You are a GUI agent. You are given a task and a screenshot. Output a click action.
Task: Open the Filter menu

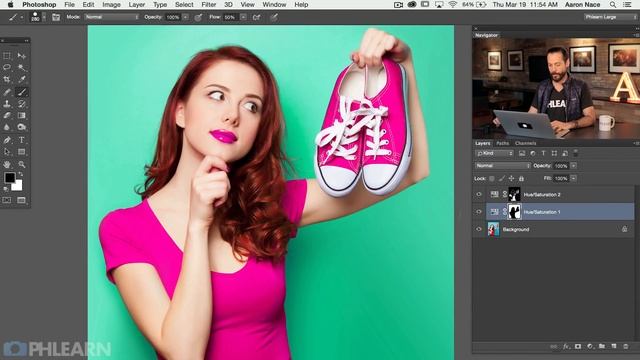209,5
